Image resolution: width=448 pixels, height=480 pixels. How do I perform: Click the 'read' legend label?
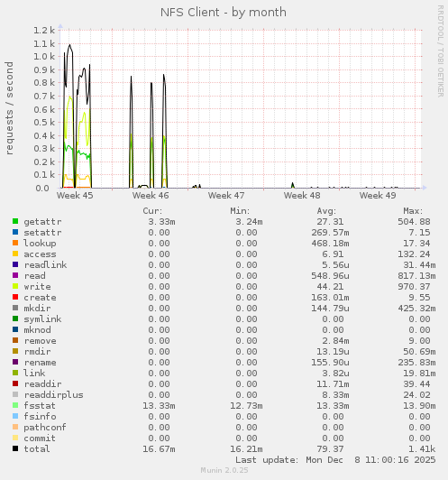[34, 275]
